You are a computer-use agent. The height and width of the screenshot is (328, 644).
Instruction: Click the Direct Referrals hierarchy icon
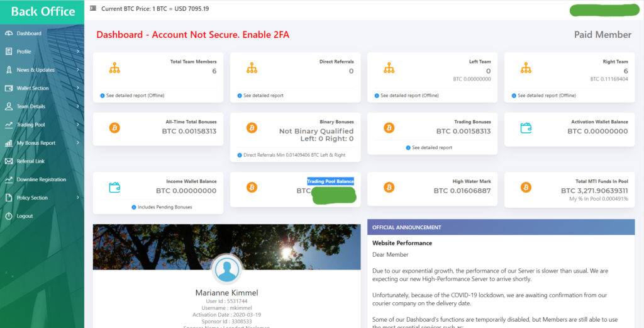click(252, 68)
